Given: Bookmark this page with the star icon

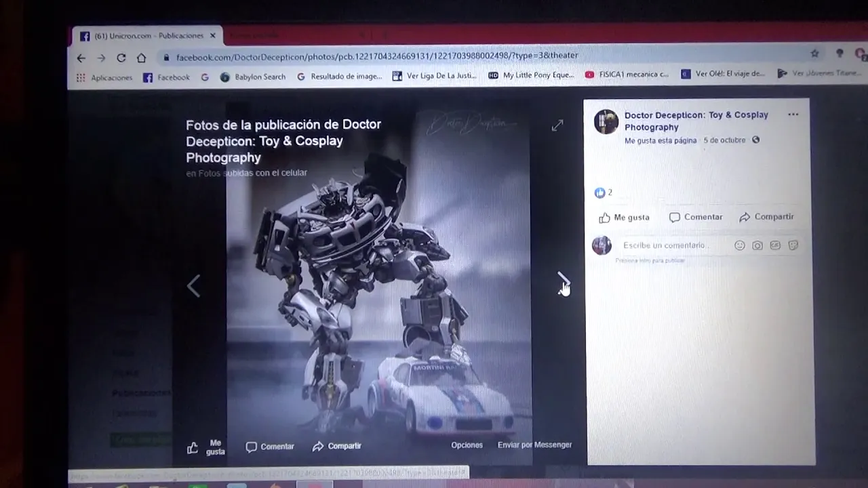Looking at the screenshot, I should coord(814,54).
